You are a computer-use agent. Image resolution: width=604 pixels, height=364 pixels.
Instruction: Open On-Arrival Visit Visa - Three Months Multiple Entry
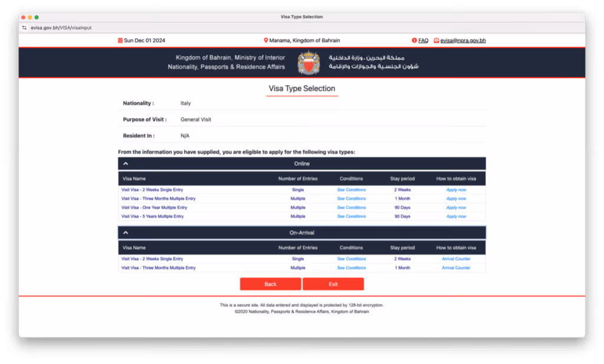point(158,268)
